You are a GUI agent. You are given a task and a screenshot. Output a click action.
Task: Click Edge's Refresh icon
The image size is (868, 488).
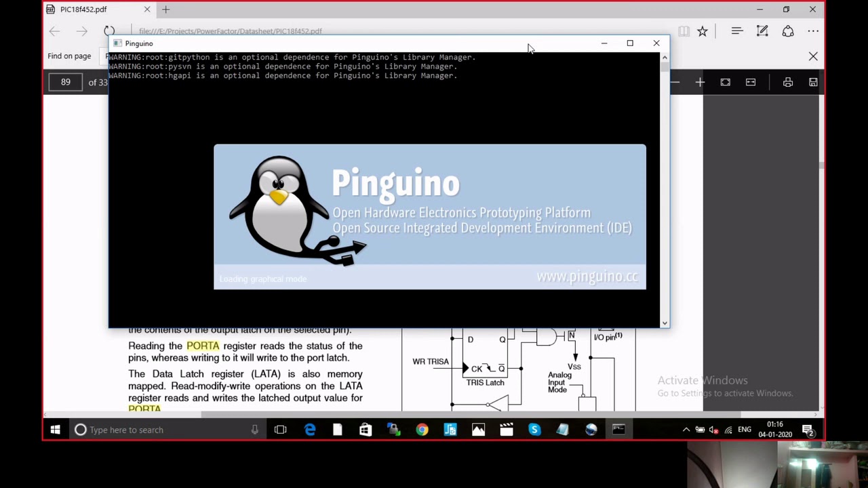(109, 31)
